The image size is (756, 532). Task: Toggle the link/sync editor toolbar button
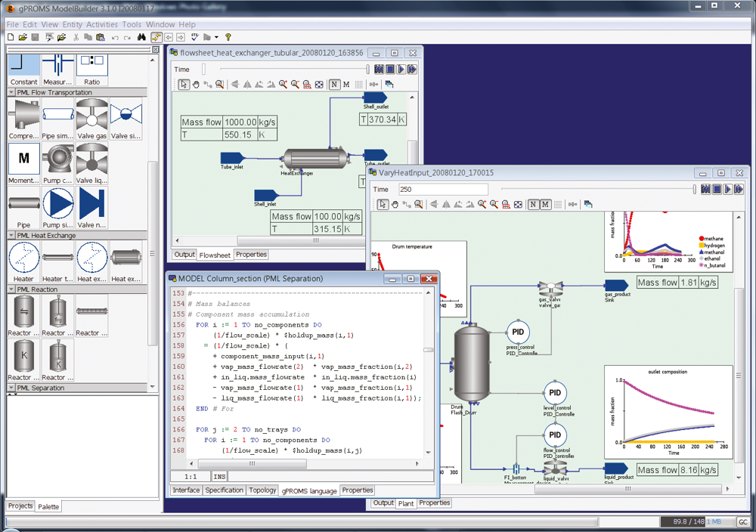coord(156,37)
